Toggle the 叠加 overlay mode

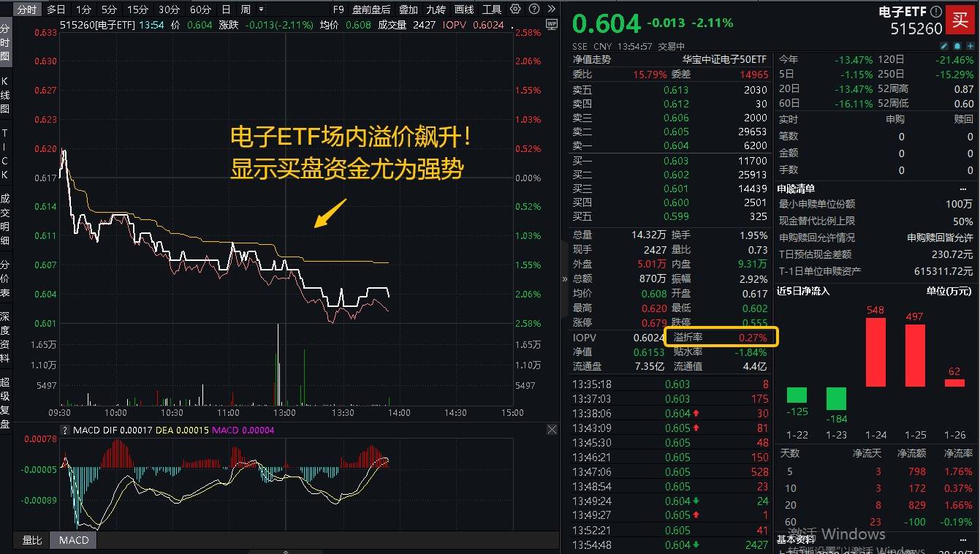(x=408, y=10)
